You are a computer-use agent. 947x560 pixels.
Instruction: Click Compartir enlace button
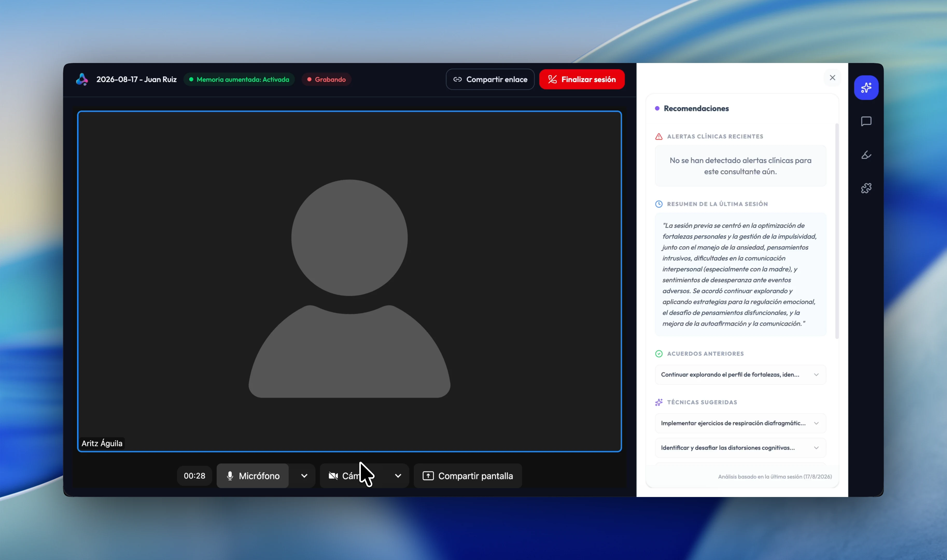(490, 79)
